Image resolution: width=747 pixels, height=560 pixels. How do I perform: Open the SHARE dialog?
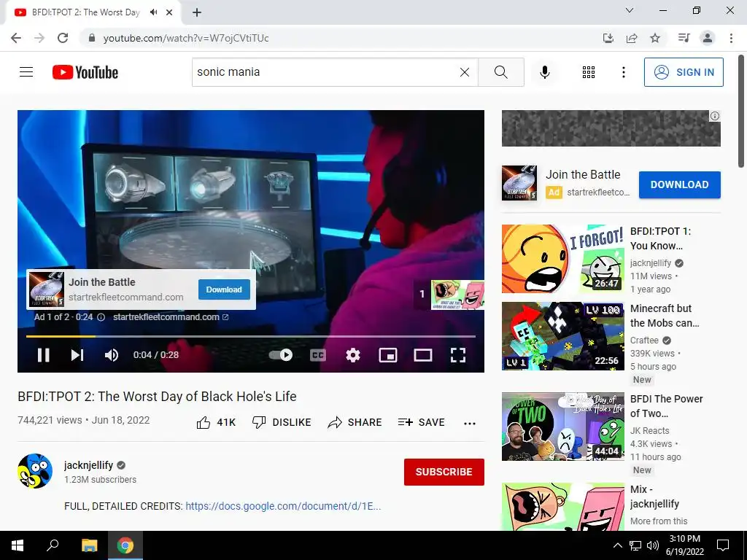tap(355, 422)
